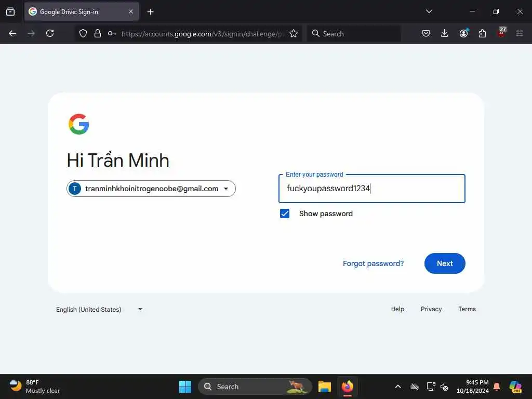The image size is (532, 399).
Task: Open notifications bell icon
Action: (x=497, y=387)
